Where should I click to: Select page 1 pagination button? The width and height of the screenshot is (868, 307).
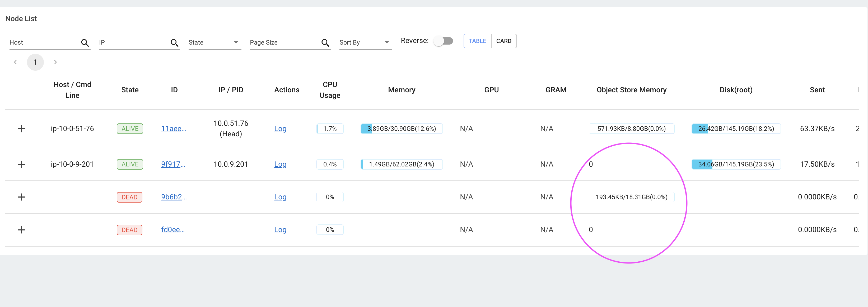35,62
